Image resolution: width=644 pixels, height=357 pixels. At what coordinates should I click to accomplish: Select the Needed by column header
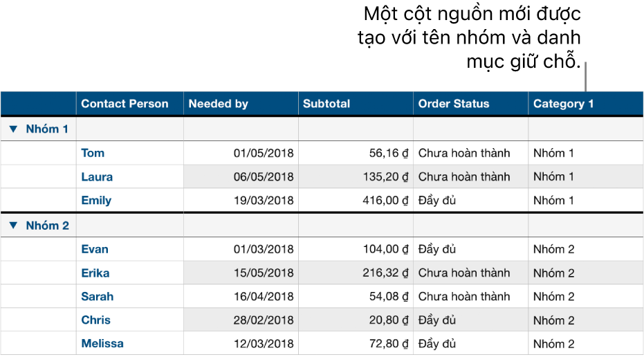tap(219, 104)
